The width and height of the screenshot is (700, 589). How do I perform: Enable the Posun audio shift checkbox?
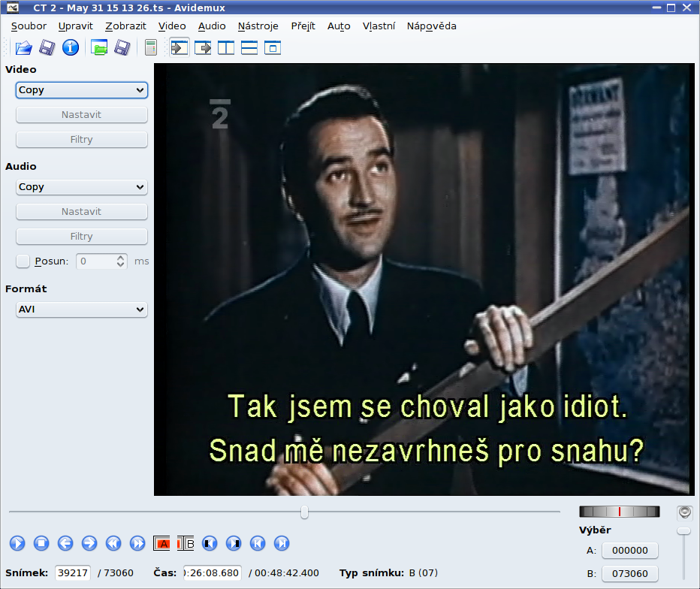[23, 261]
